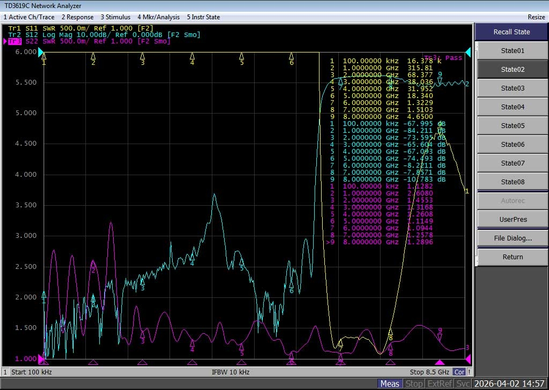
Task: Click cyan marker 4 readout -65.604 dB
Action: [424, 145]
